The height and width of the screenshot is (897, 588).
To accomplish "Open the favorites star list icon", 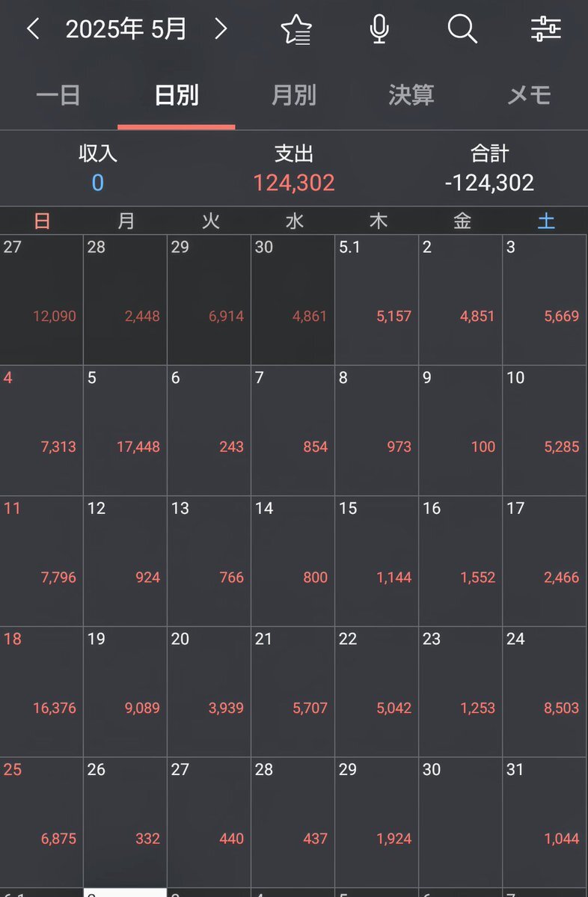I will [x=296, y=29].
